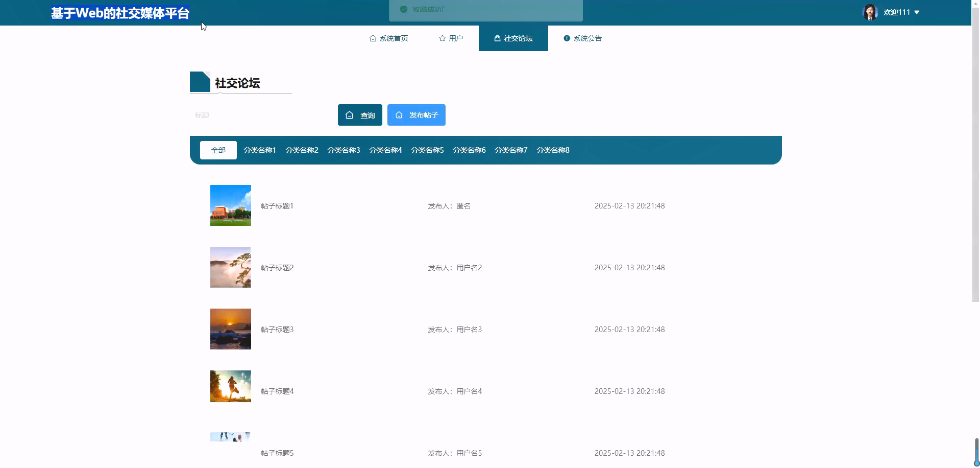Image resolution: width=980 pixels, height=468 pixels.
Task: Click the star icon beside 用户
Action: pyautogui.click(x=442, y=38)
